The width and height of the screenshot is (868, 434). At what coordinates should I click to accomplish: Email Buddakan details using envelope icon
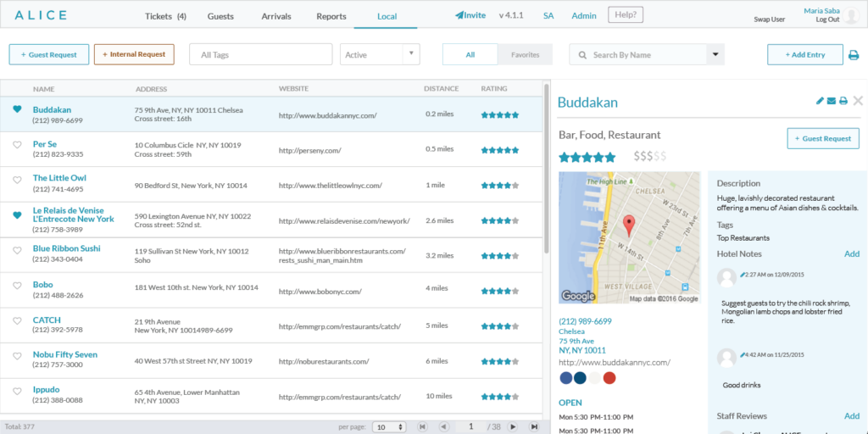pyautogui.click(x=832, y=101)
